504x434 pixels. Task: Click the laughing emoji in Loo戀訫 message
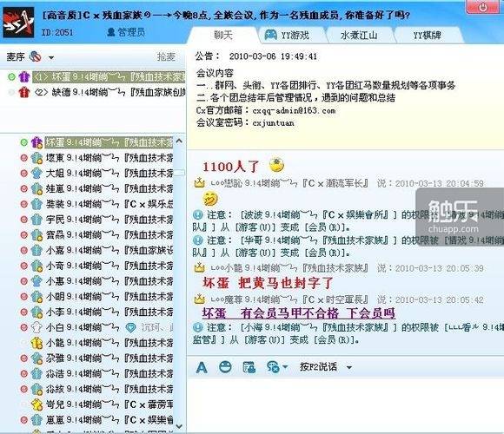[210, 199]
